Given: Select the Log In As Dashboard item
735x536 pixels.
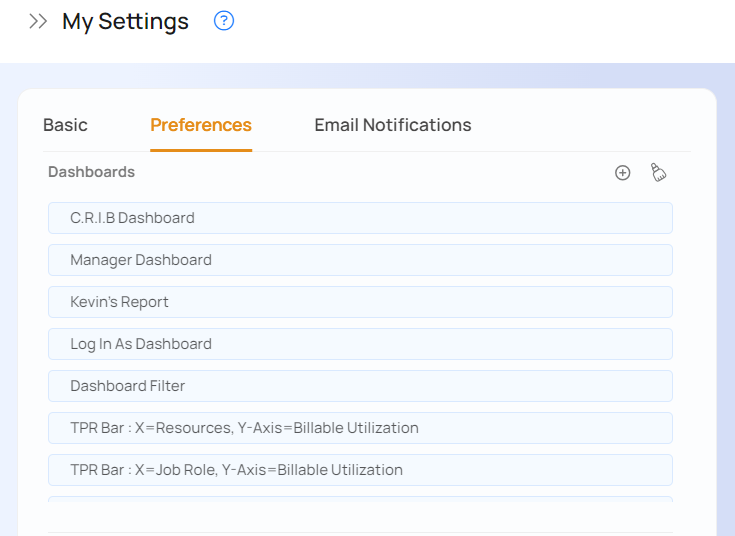Looking at the screenshot, I should (360, 344).
